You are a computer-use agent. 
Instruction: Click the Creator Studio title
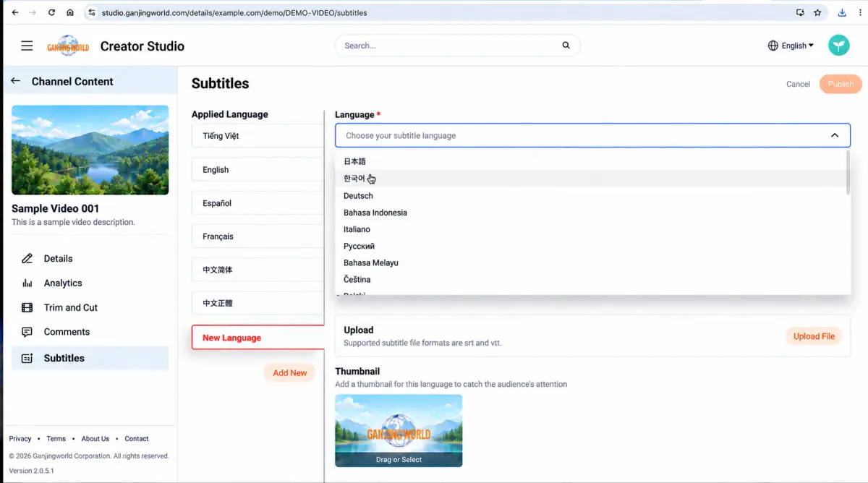(142, 46)
